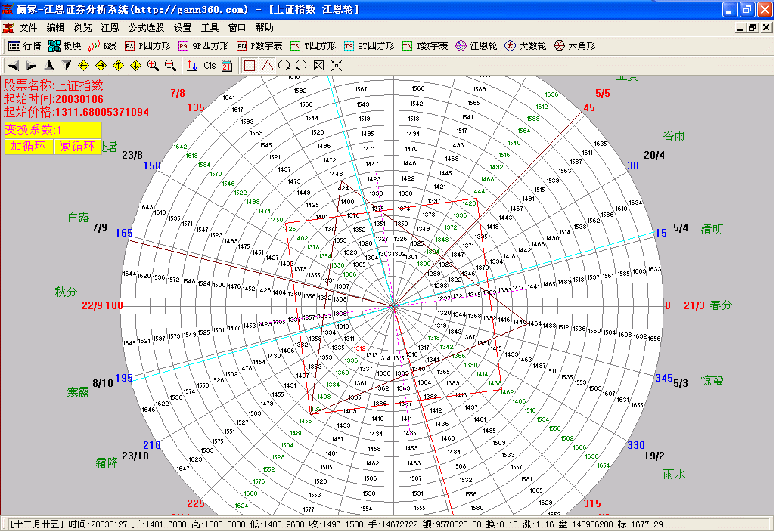Click the yellow up-arrow diamond icon

coord(118,66)
